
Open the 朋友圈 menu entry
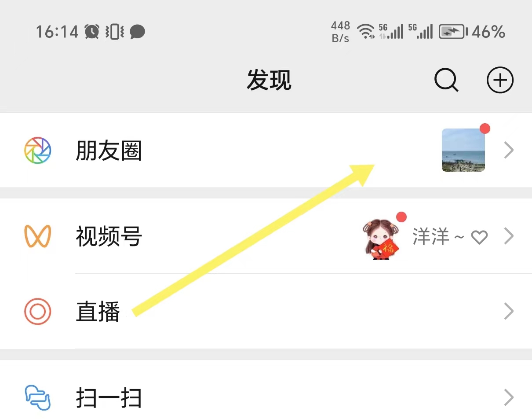coord(266,150)
